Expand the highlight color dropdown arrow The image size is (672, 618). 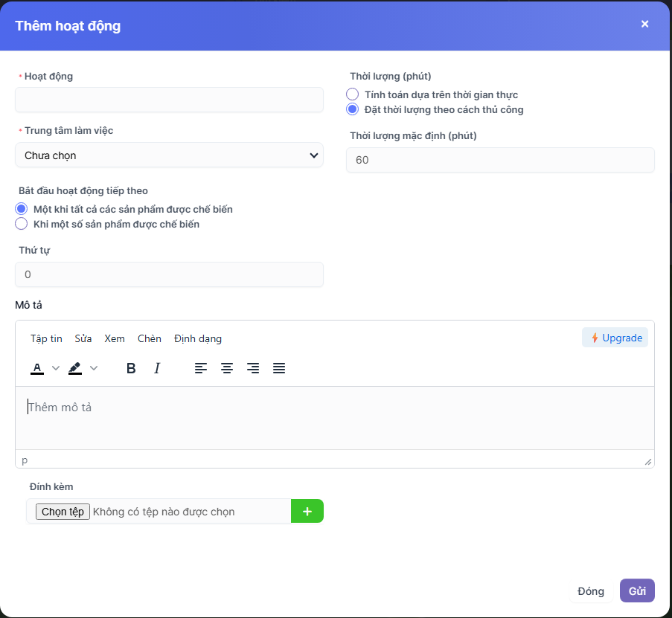(x=94, y=368)
